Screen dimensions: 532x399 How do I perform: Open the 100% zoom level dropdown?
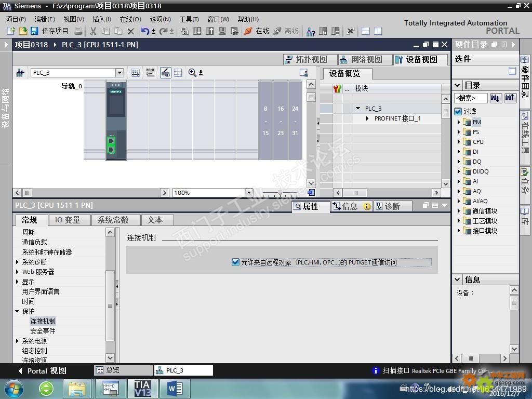[249, 193]
